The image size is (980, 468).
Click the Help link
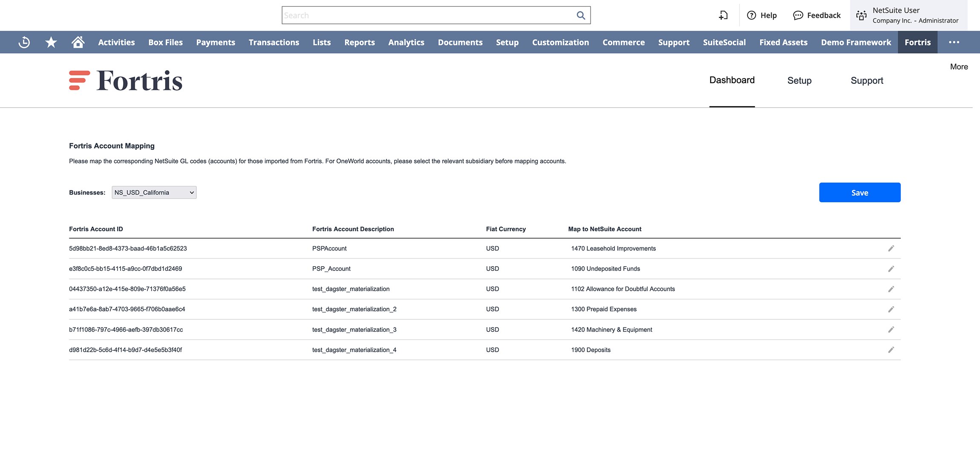[762, 15]
